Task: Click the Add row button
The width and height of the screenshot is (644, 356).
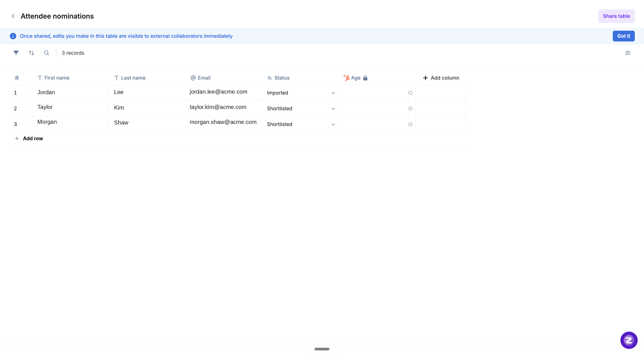Action: (x=29, y=138)
